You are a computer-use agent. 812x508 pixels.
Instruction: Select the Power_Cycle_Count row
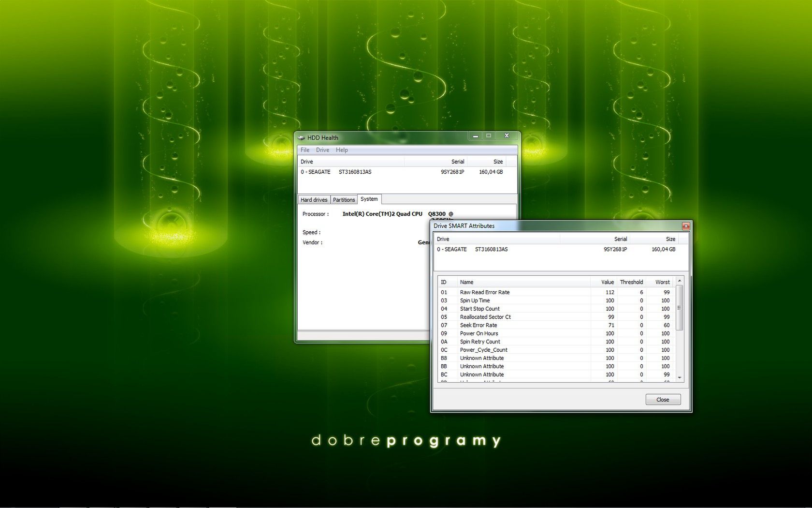coord(556,350)
